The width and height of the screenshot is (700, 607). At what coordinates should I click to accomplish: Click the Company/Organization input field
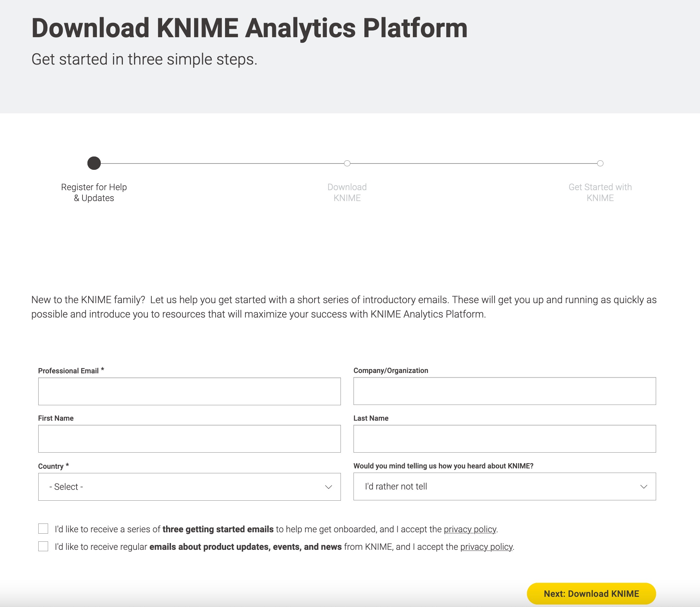(x=504, y=391)
